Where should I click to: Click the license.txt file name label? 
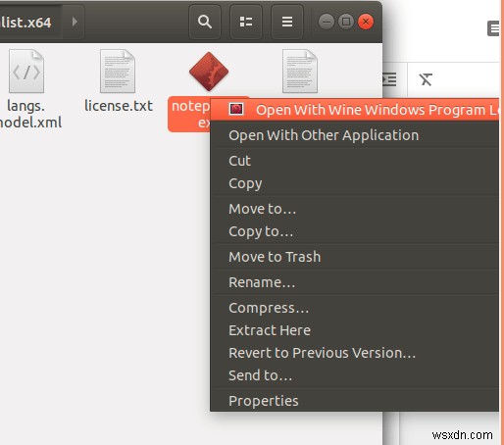[x=119, y=106]
